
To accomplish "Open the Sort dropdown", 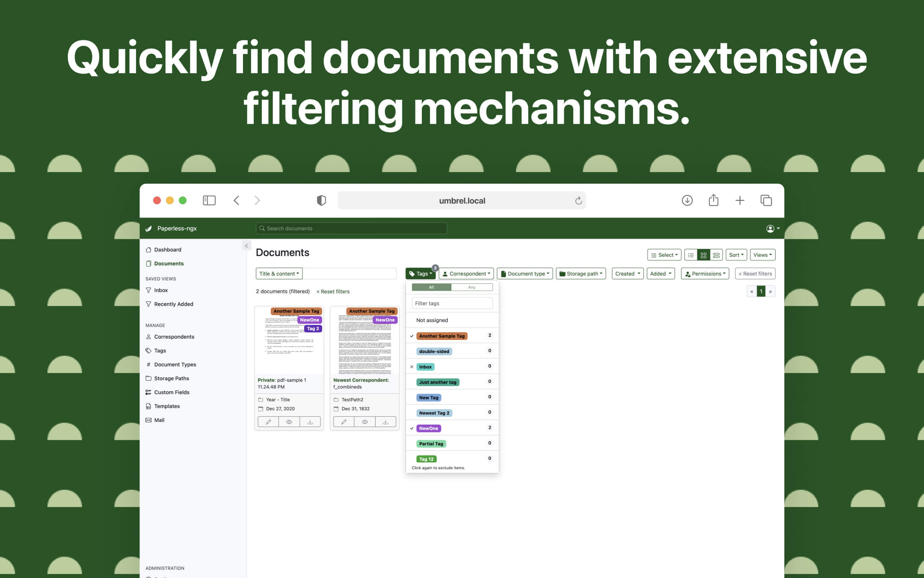I will click(736, 254).
